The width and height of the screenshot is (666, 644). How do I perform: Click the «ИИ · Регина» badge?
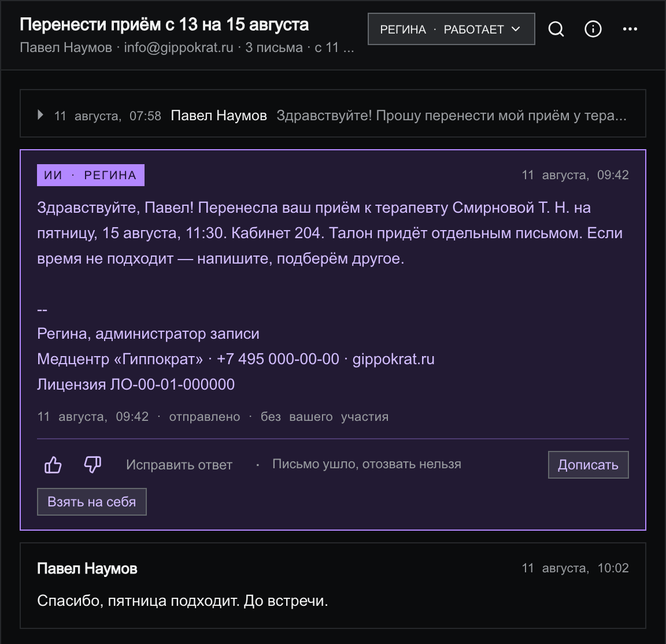click(x=90, y=175)
